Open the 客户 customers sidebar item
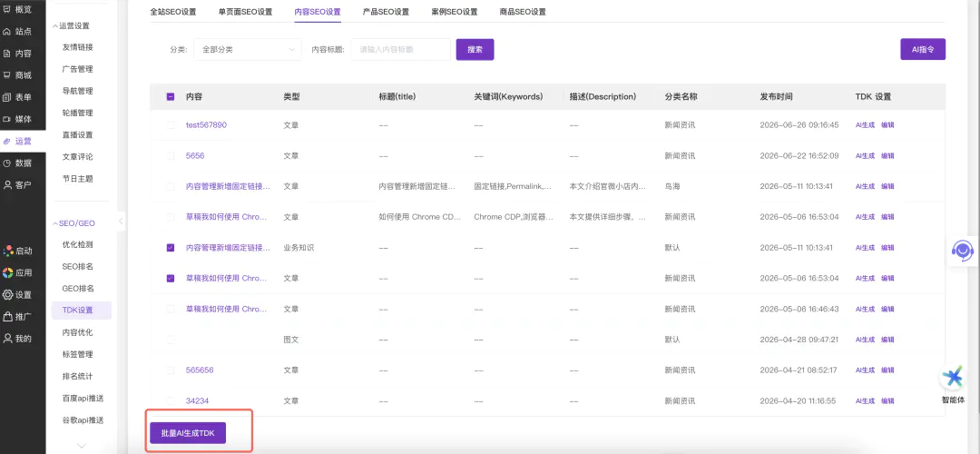Screen dimensions: 980x454 [18, 185]
